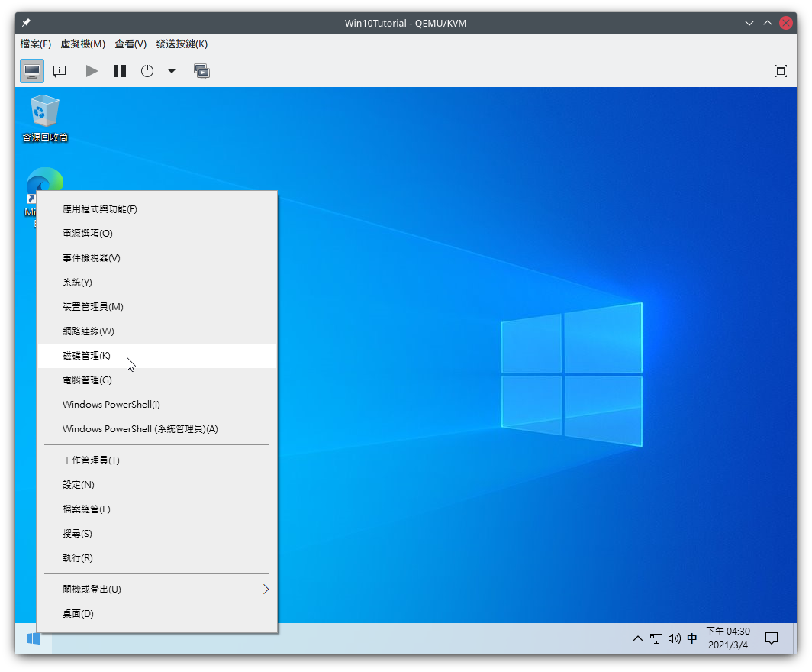Show hidden system tray icons
812x672 pixels.
tap(637, 638)
